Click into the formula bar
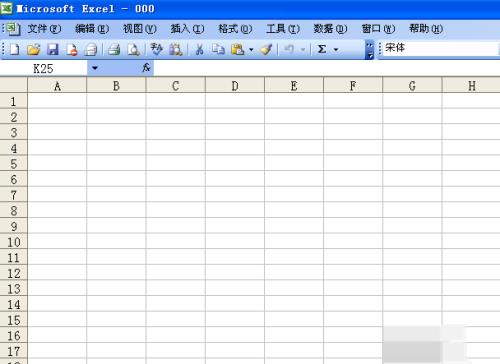This screenshot has height=364, width=500. [327, 68]
